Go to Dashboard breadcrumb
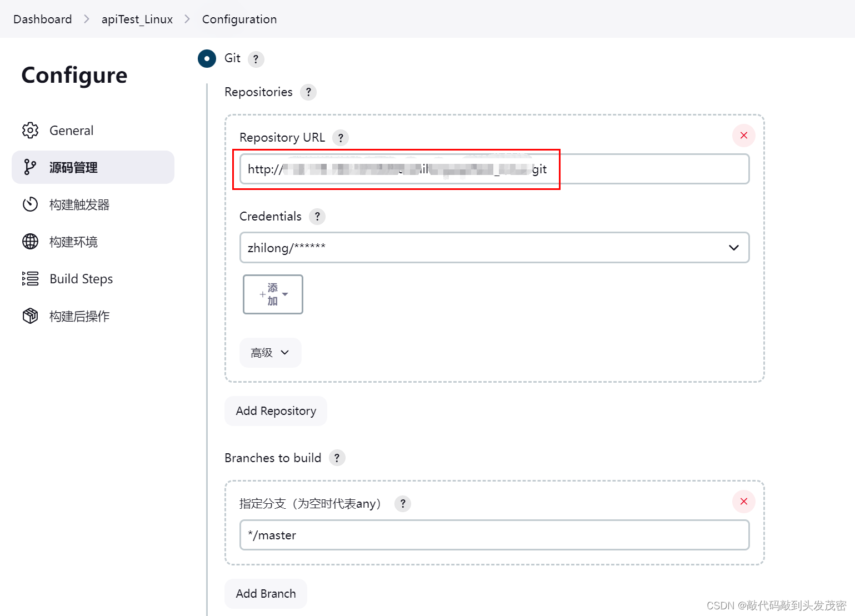Screen dimensions: 855x616 (x=43, y=19)
